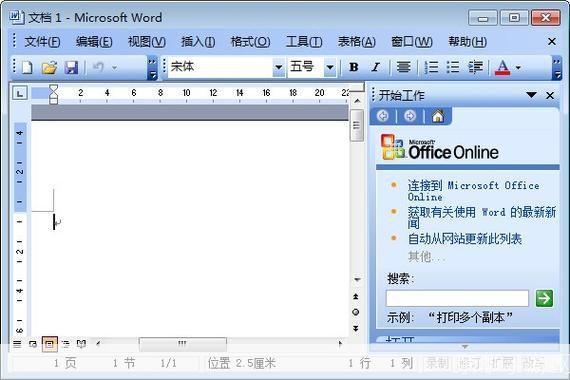
Task: Click the 自动从网站更新此列表 link
Action: (465, 239)
